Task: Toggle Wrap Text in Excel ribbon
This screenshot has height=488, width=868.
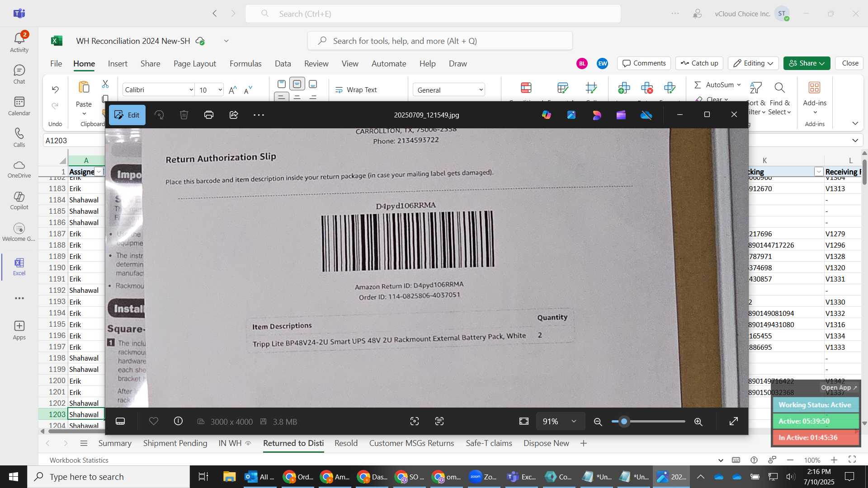Action: (x=356, y=90)
